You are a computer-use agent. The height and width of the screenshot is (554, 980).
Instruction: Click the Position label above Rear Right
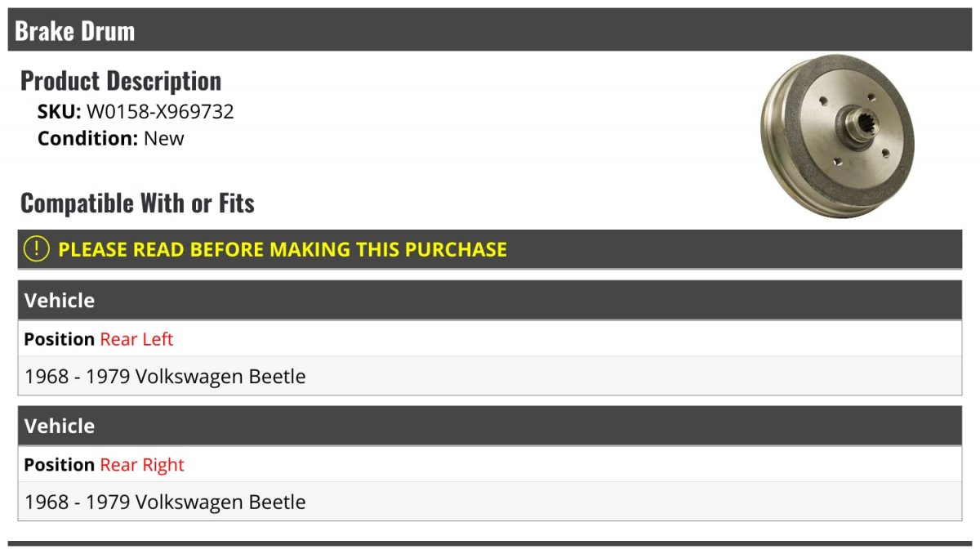[60, 465]
